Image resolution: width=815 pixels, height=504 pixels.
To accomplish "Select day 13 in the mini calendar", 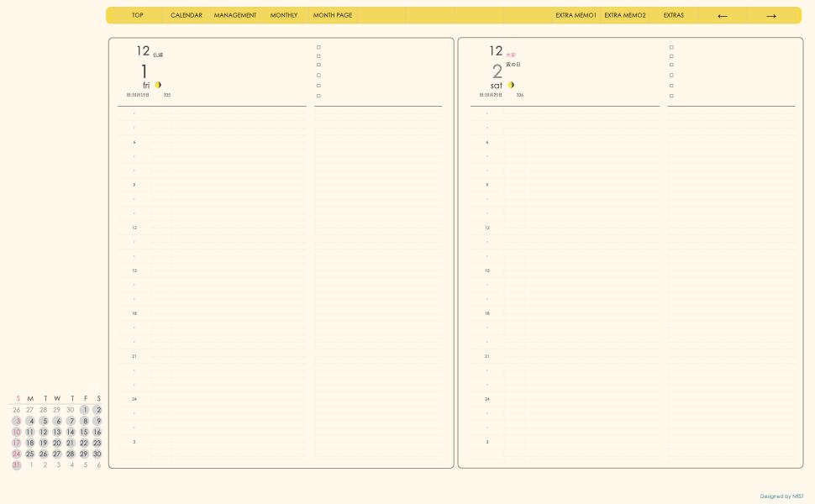I will tap(57, 432).
